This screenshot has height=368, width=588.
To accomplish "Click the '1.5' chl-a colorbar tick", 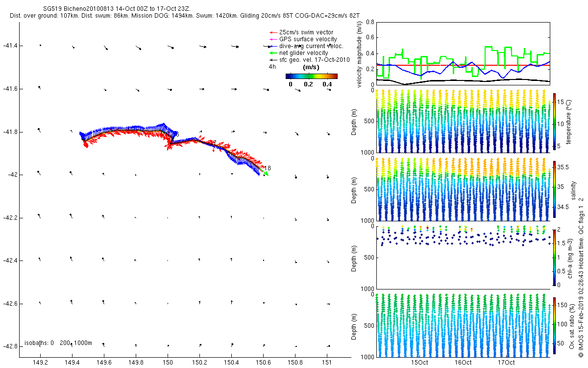I will click(562, 243).
